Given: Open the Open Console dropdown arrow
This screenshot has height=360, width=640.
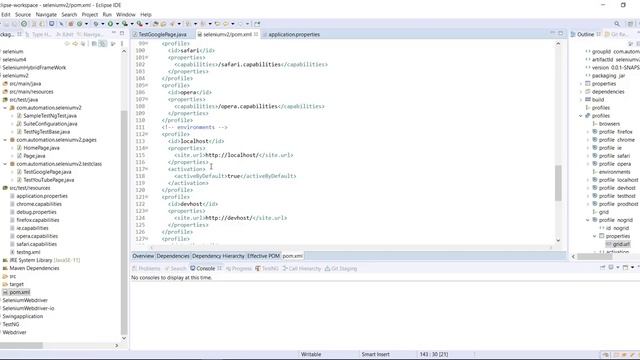Looking at the screenshot, I should (x=632, y=267).
